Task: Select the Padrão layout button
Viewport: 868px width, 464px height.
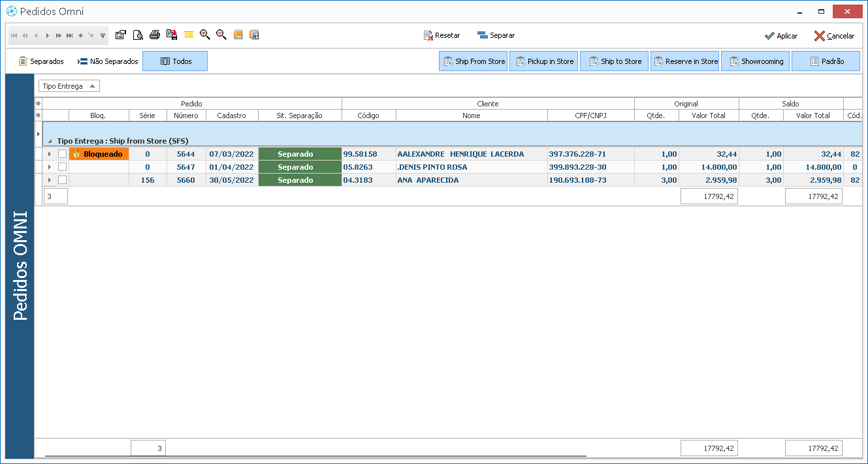Action: click(x=826, y=61)
